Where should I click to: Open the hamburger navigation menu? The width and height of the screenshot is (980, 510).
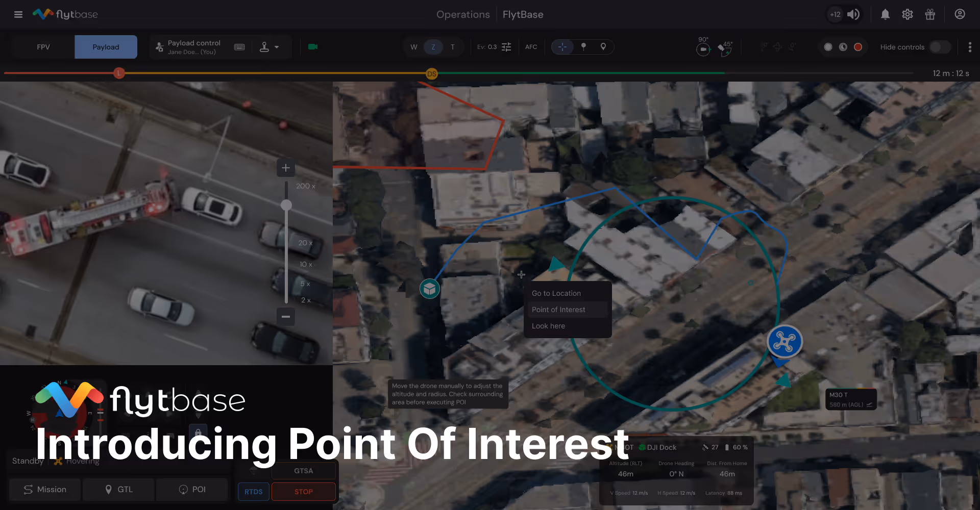click(18, 14)
